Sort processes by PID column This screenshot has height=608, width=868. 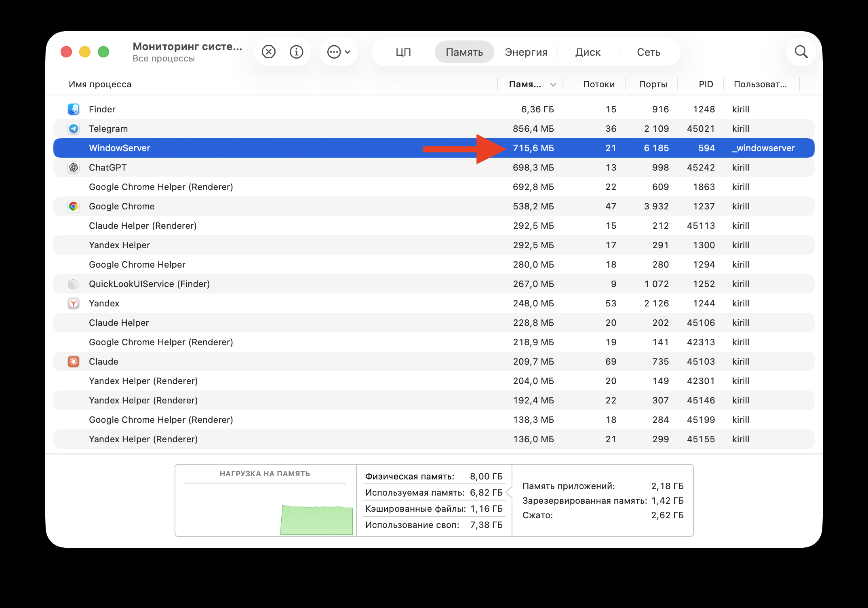(x=706, y=84)
